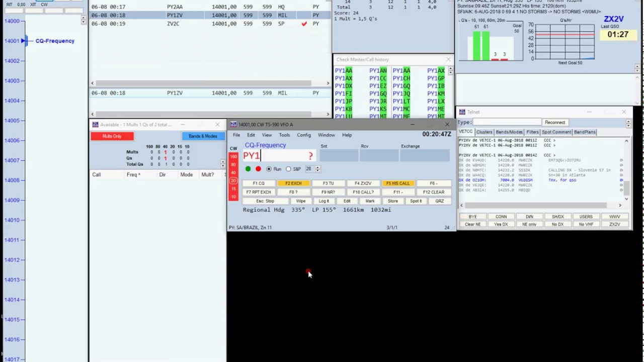
Task: Select the PY2AA row in the log
Action: coord(210,7)
